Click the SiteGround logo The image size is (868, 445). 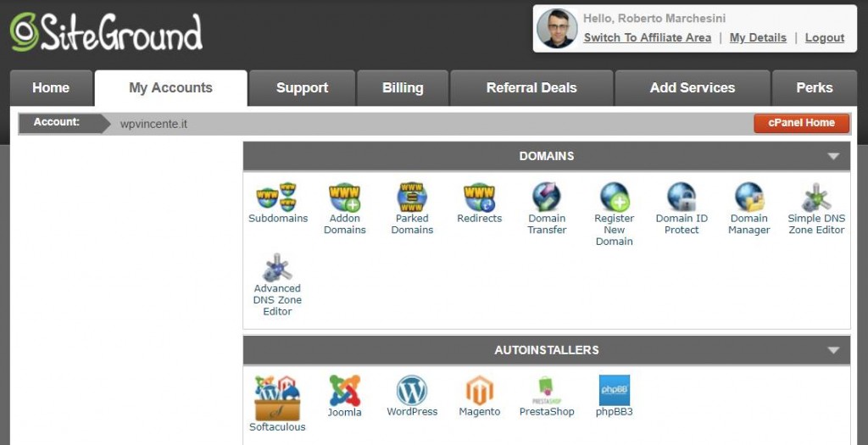pyautogui.click(x=106, y=32)
